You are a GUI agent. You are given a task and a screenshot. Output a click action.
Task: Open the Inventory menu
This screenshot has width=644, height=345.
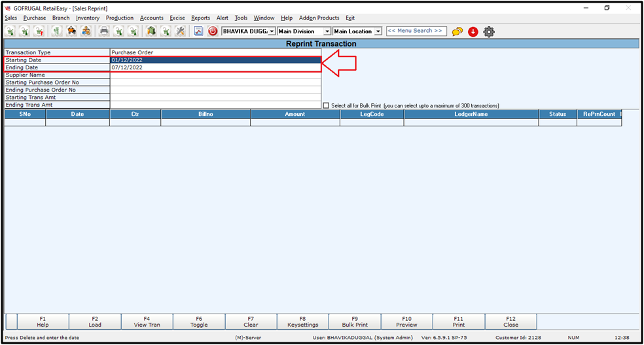(x=88, y=18)
